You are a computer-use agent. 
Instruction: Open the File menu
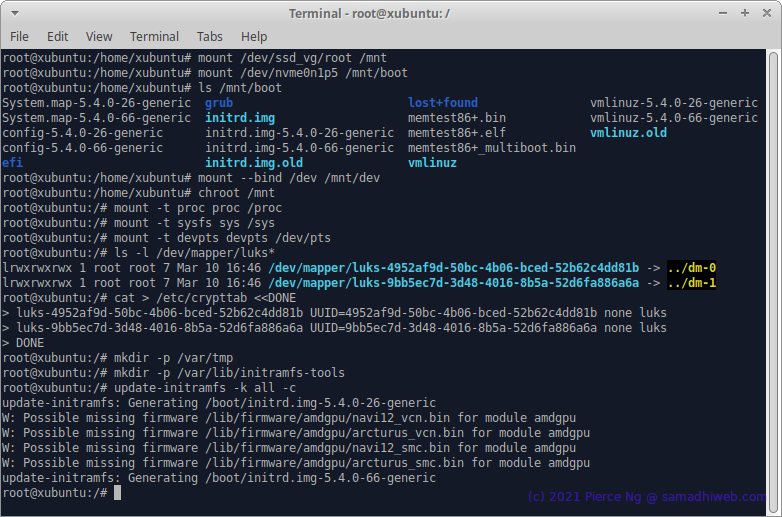point(19,36)
